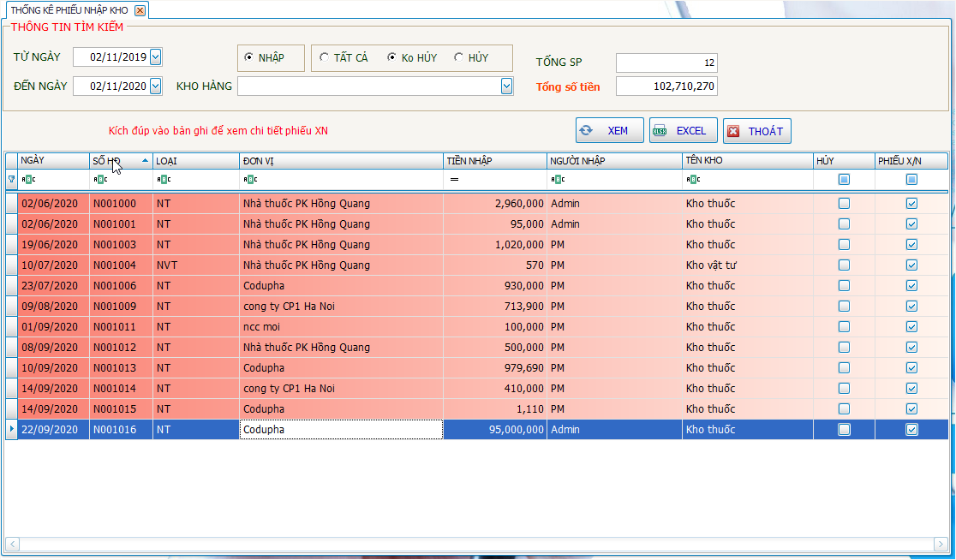The height and width of the screenshot is (560, 956).
Task: Open SỐ HĐ column filter condition icon
Action: pos(100,179)
